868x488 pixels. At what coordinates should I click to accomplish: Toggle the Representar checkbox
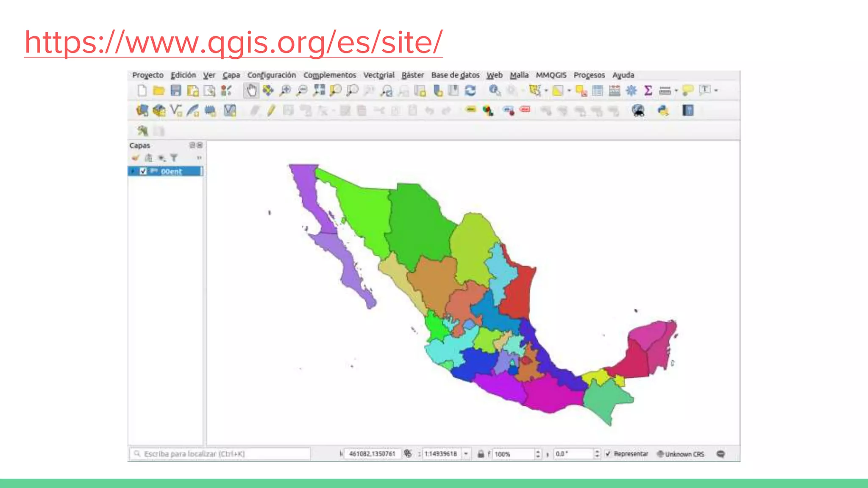[608, 454]
